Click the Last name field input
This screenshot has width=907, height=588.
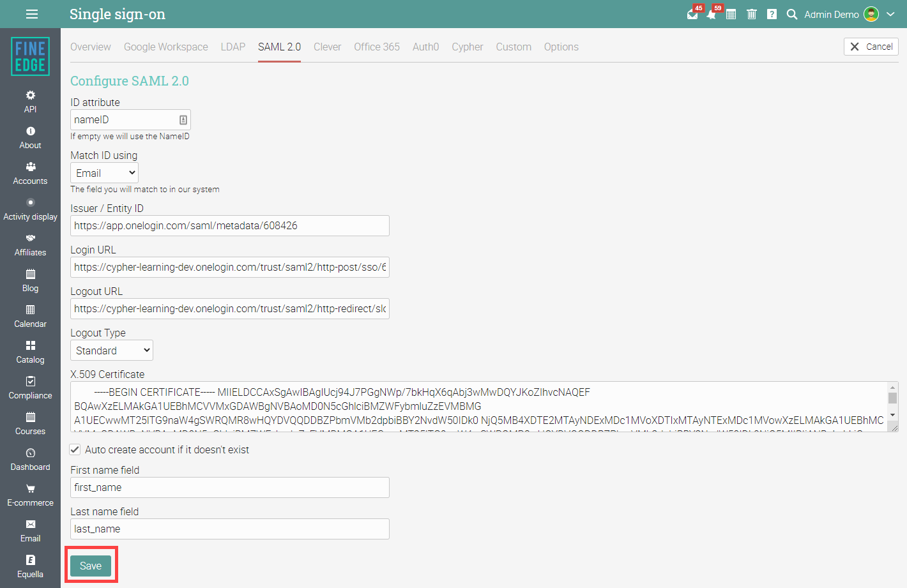230,529
